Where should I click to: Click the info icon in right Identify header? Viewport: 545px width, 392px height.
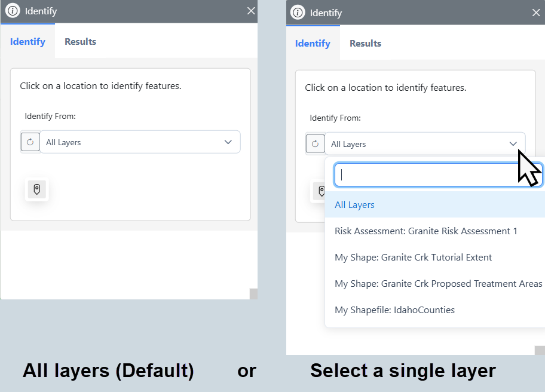tap(298, 13)
